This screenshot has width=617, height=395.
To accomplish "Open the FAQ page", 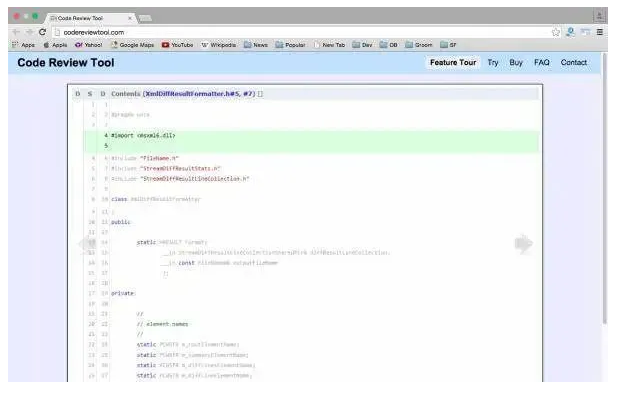I will coord(541,63).
